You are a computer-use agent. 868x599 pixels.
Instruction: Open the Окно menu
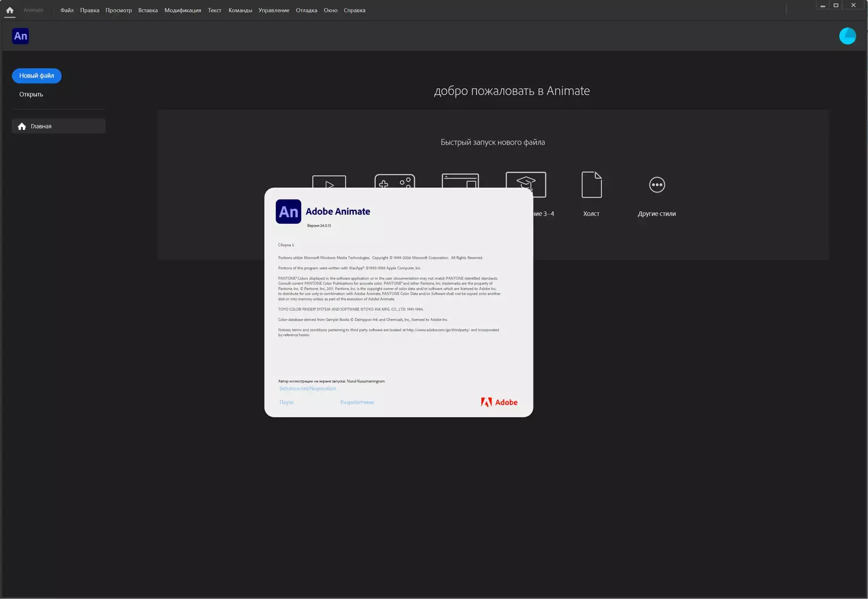click(330, 10)
